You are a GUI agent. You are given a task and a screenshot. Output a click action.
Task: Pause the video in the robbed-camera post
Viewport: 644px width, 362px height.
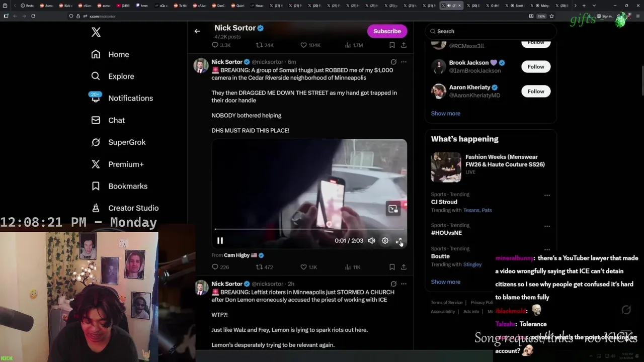pyautogui.click(x=220, y=241)
